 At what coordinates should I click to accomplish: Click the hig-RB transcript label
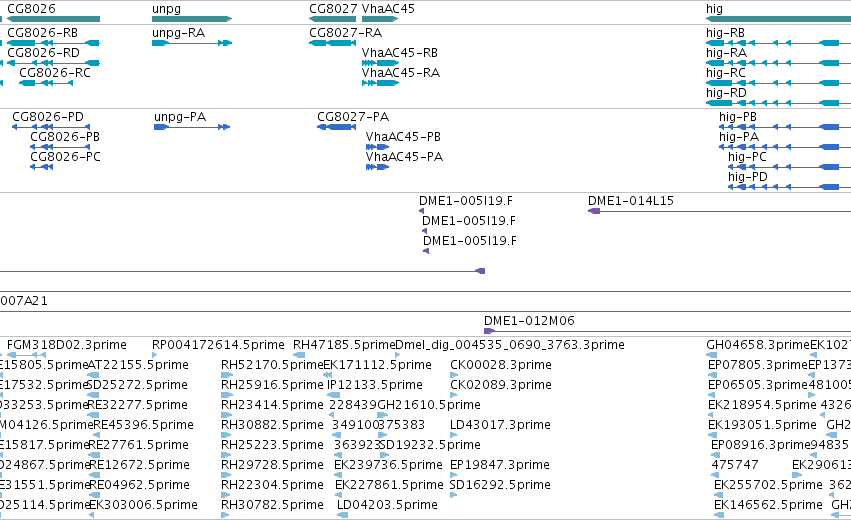click(725, 33)
